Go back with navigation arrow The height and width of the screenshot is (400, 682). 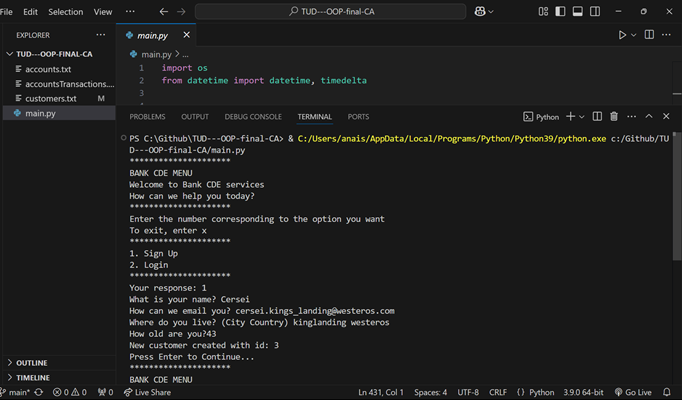(x=164, y=12)
